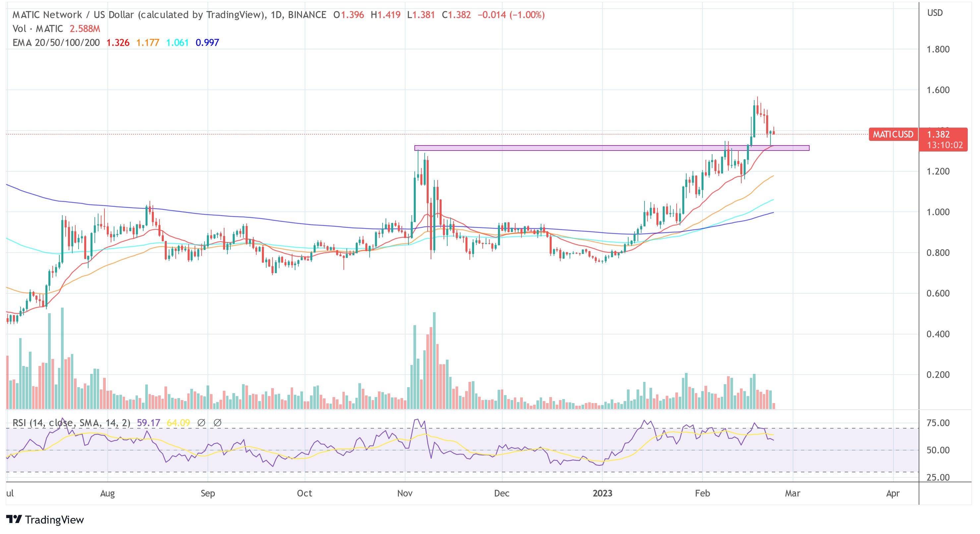Viewport: 980px width, 534px height.
Task: Click the TradingView logo
Action: click(x=45, y=519)
